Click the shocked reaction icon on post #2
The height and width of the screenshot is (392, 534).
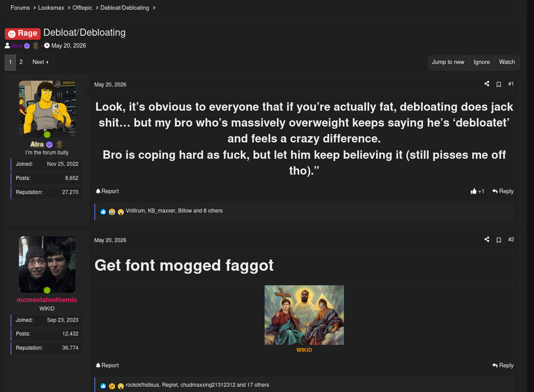121,386
